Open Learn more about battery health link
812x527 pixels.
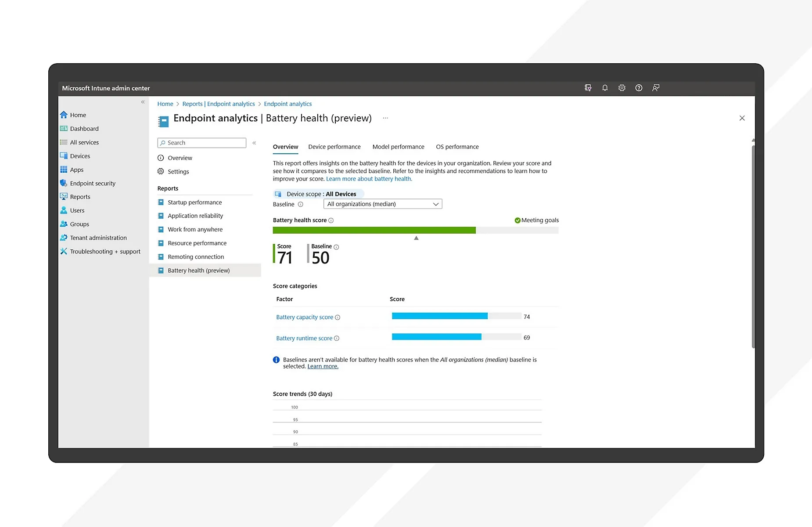point(369,179)
